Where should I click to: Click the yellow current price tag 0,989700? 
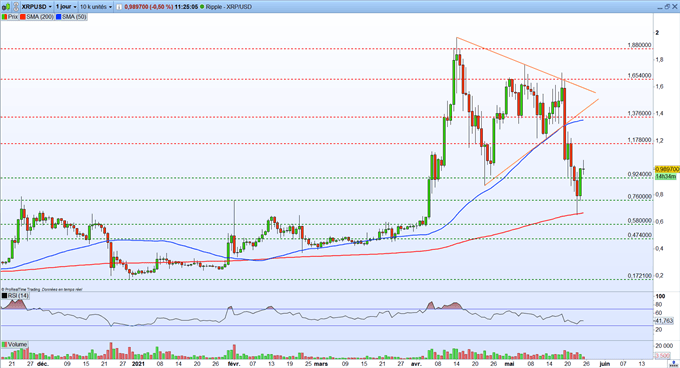click(667, 169)
